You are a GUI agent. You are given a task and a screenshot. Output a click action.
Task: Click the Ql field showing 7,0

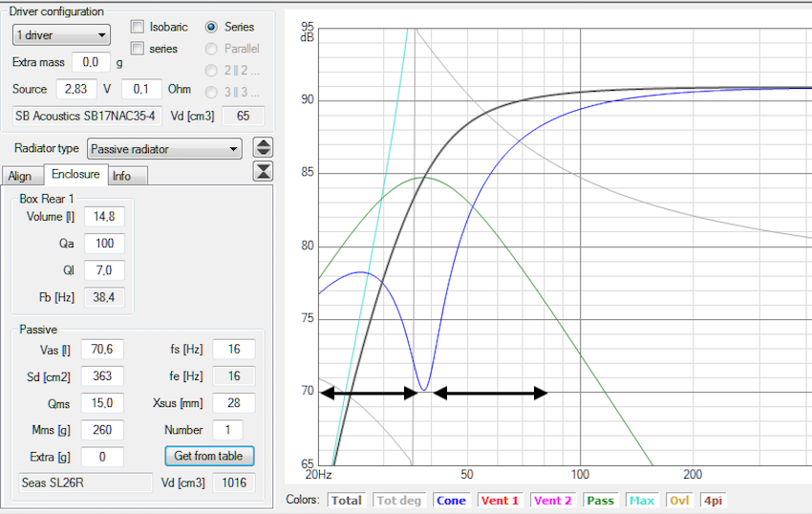click(104, 270)
